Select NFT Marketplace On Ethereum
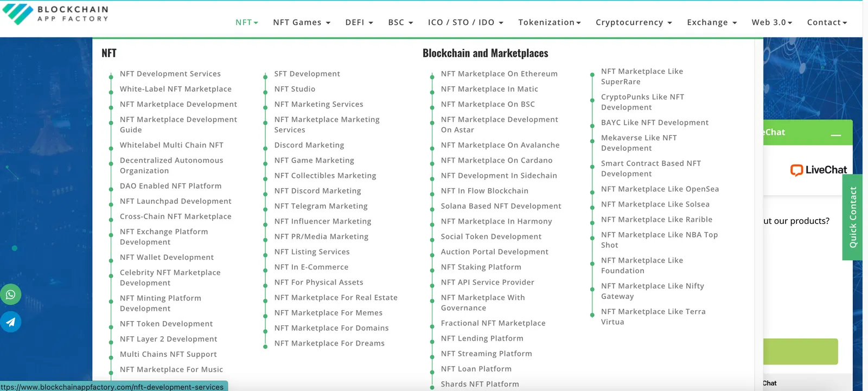Image resolution: width=868 pixels, height=391 pixels. click(x=499, y=74)
